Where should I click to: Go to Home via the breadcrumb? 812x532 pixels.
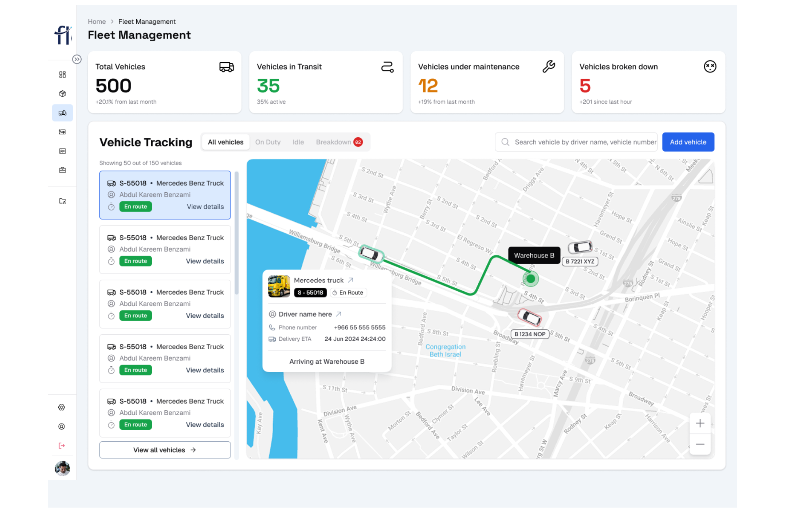click(97, 21)
